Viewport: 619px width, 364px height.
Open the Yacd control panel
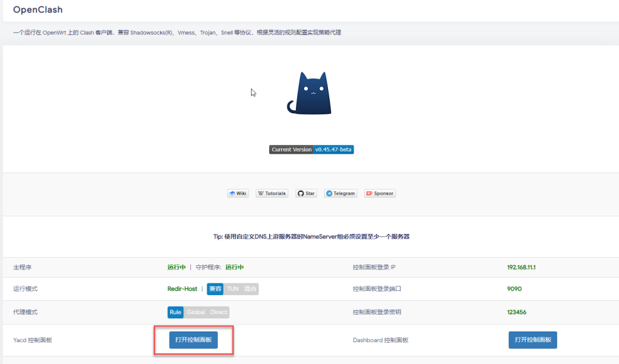(x=193, y=340)
